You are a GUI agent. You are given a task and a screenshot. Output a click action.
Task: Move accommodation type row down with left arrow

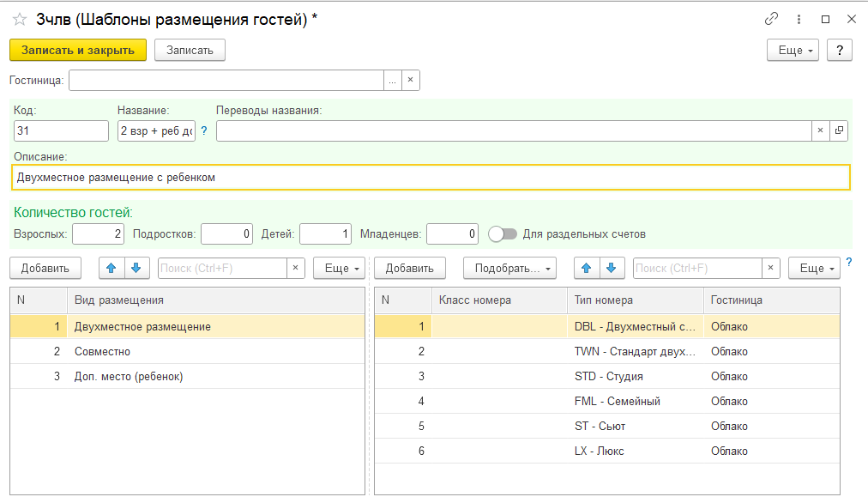[135, 268]
